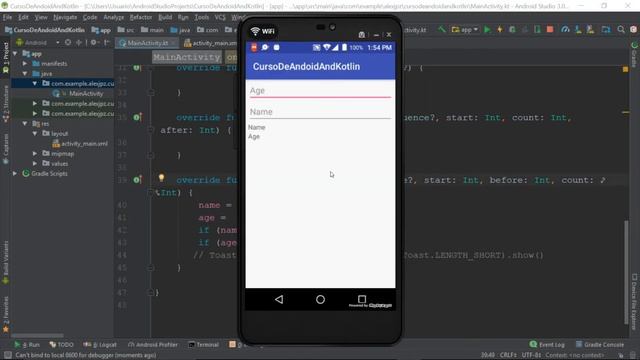Viewport: 640px width, 360px height.
Task: Click the Debug app bug icon
Action: click(512, 29)
